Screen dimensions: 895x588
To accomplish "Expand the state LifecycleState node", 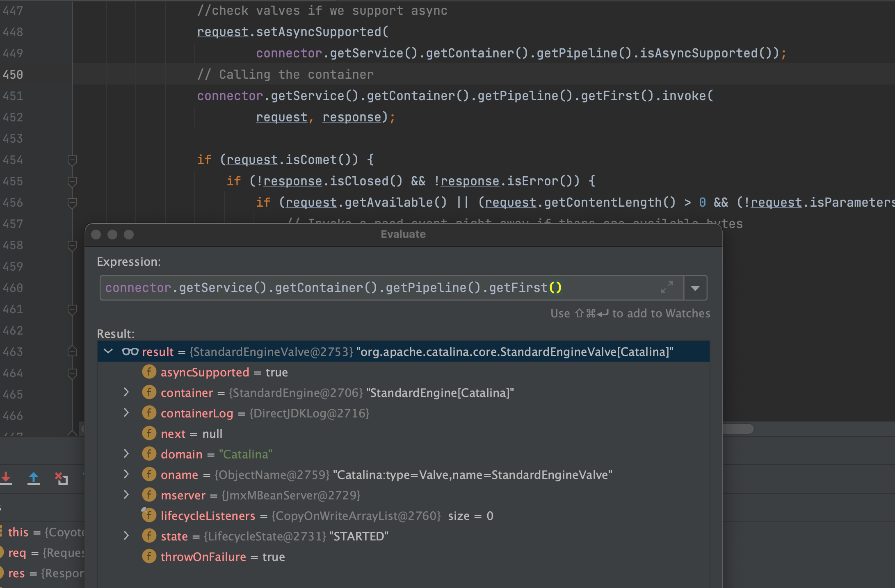I will [x=126, y=536].
